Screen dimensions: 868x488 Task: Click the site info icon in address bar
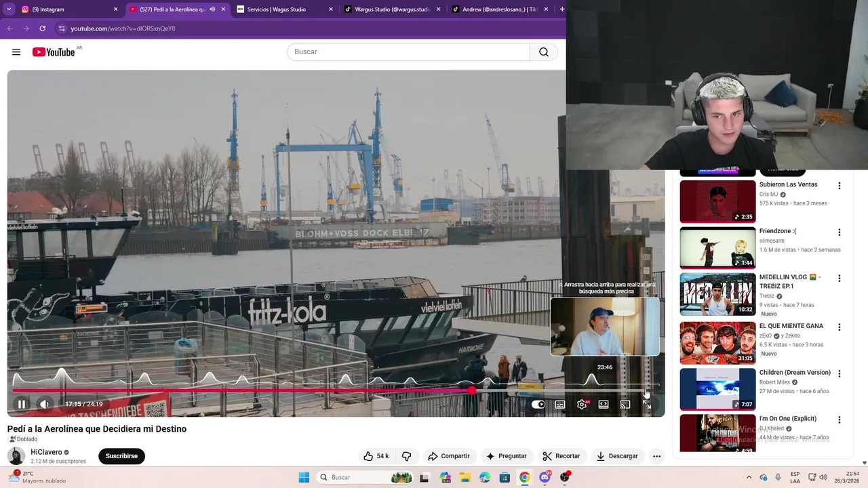(x=62, y=28)
